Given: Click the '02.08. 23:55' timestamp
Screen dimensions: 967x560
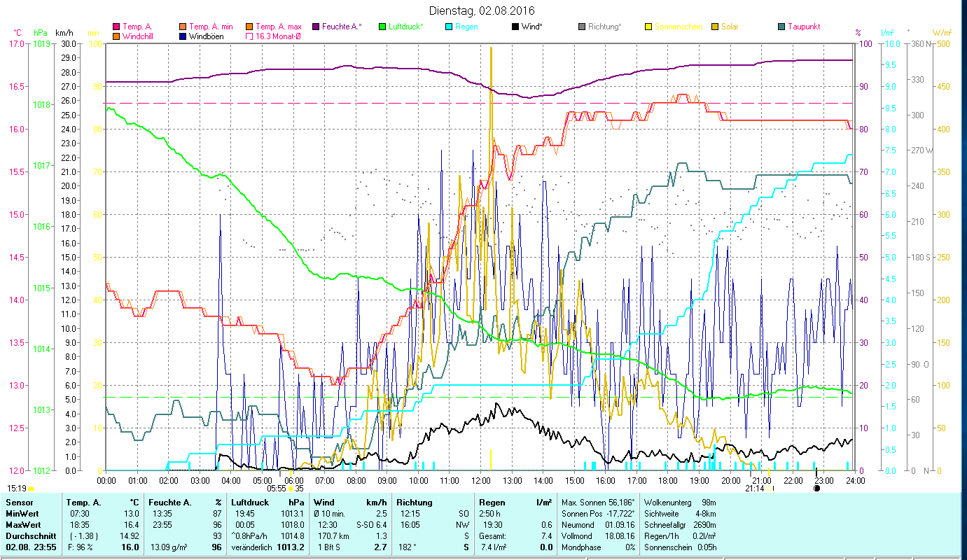Looking at the screenshot, I should click(x=31, y=547).
